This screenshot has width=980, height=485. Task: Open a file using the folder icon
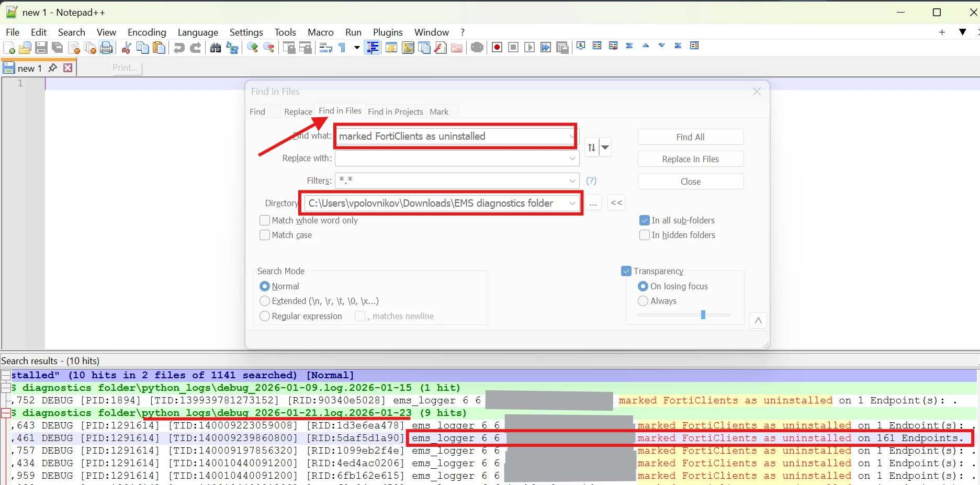click(25, 48)
